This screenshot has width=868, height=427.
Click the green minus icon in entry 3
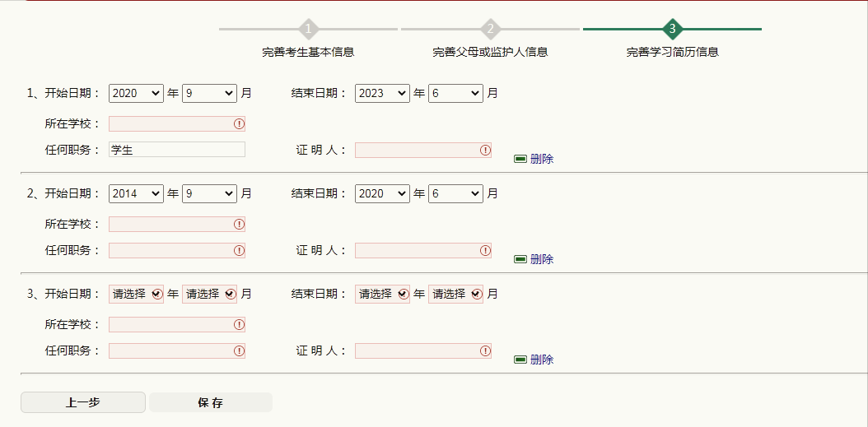[x=520, y=360]
